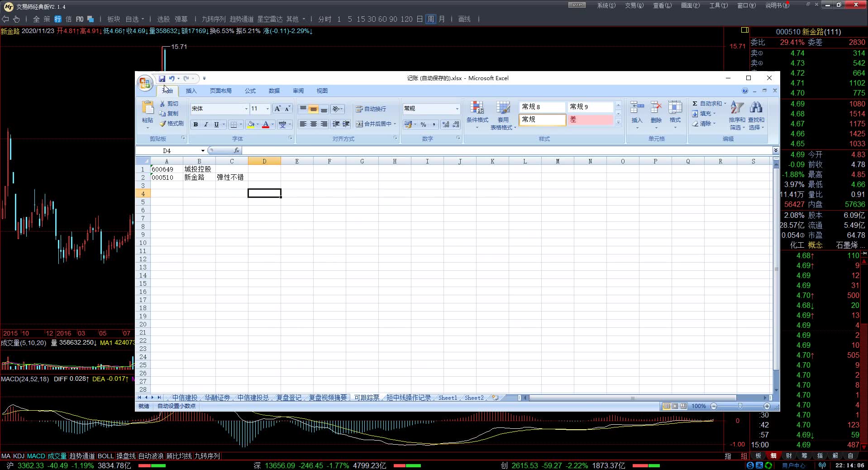Image resolution: width=868 pixels, height=470 pixels.
Task: Click the Excel horizontal scrollbar
Action: coord(632,398)
